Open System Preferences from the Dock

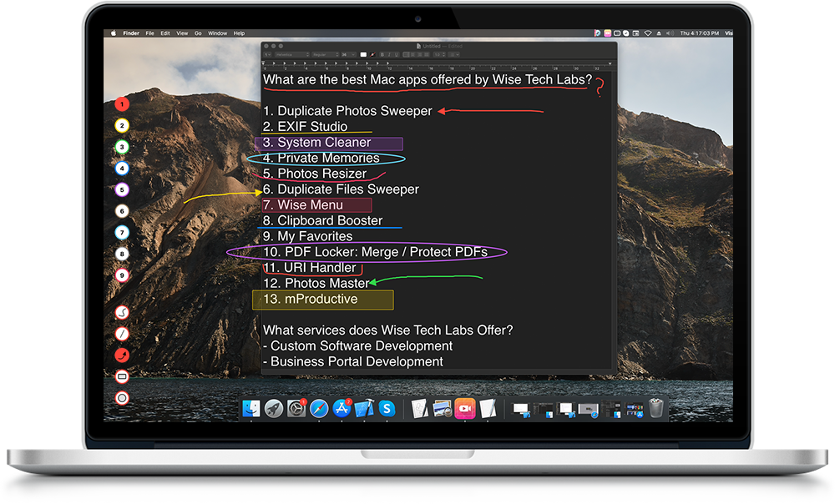pyautogui.click(x=296, y=409)
